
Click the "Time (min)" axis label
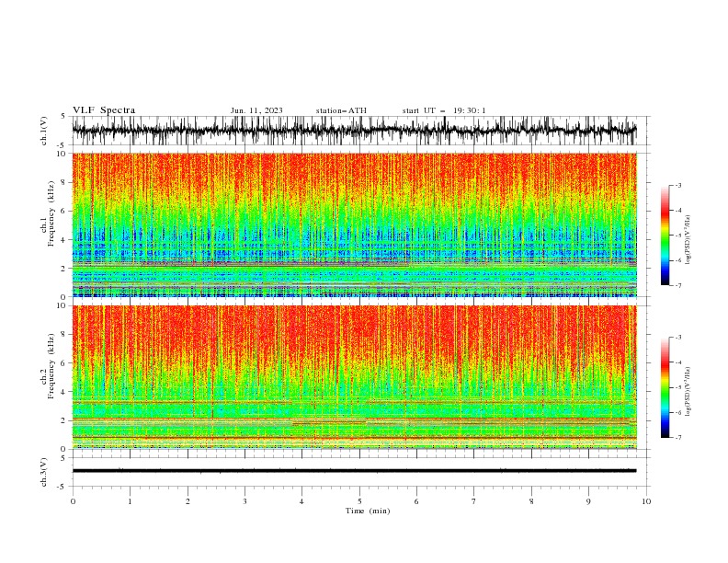tap(368, 511)
